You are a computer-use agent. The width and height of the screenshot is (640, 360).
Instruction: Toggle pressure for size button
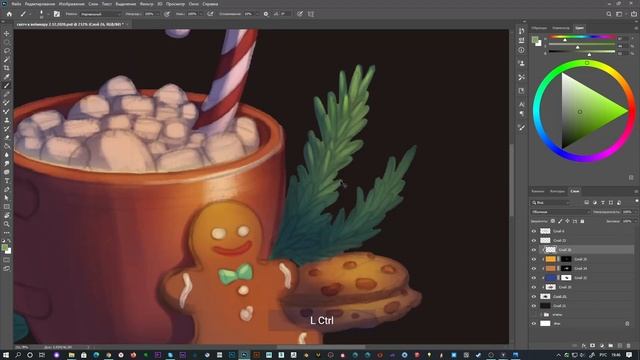[300, 14]
